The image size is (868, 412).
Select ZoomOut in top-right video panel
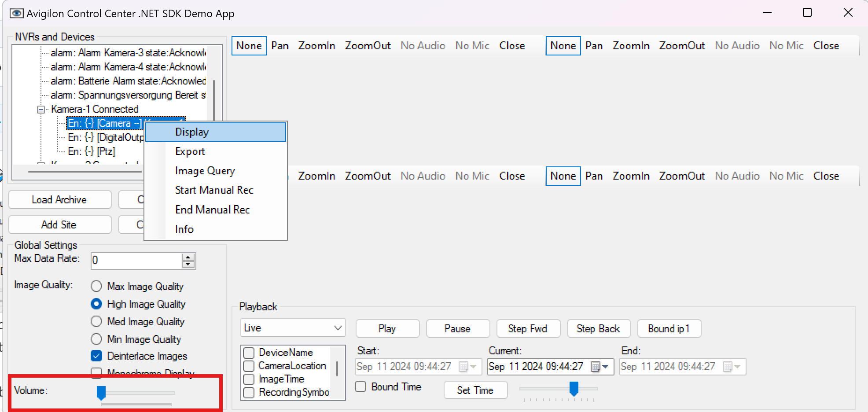[x=682, y=46]
